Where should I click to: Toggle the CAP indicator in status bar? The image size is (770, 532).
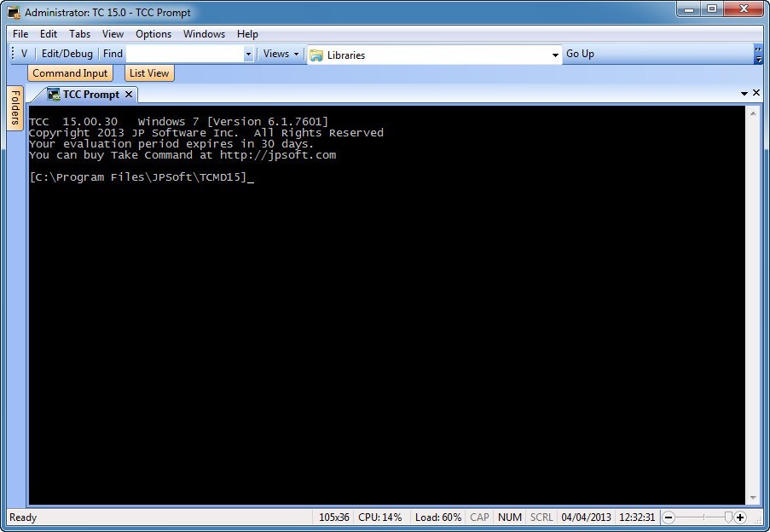[479, 518]
